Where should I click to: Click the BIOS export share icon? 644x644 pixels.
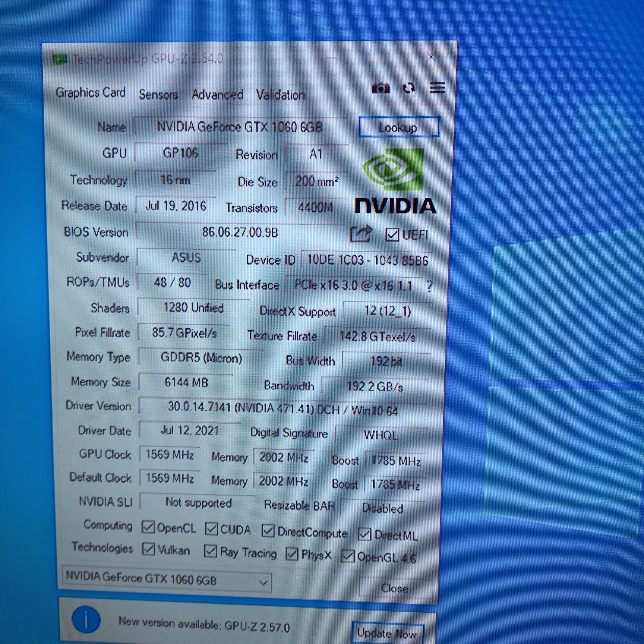point(361,234)
